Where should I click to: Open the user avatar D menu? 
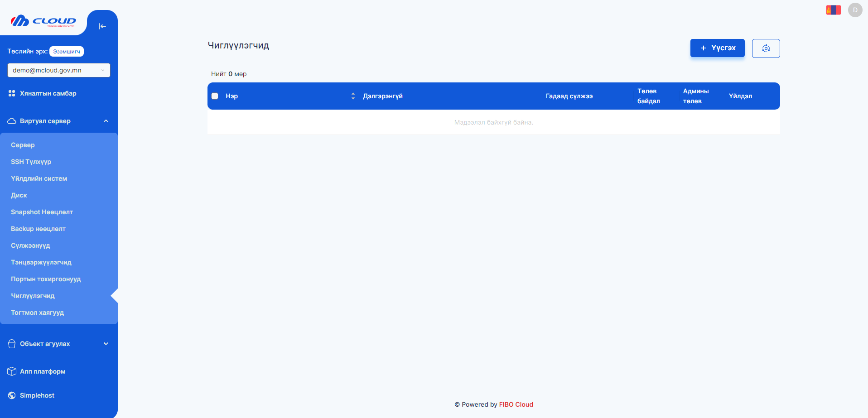point(855,10)
